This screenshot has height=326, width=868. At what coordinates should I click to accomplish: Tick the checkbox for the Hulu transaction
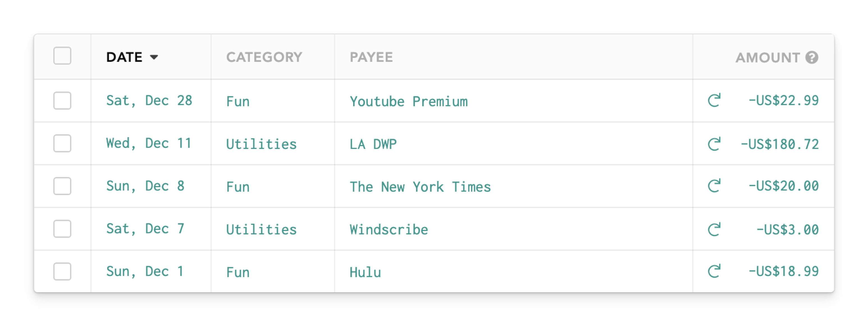pyautogui.click(x=62, y=271)
